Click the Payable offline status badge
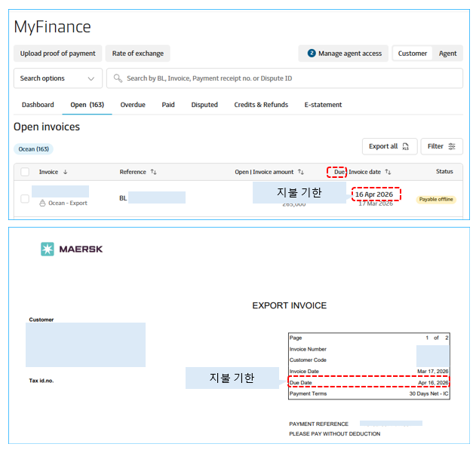Viewport: 476px width, 456px height. (x=436, y=199)
